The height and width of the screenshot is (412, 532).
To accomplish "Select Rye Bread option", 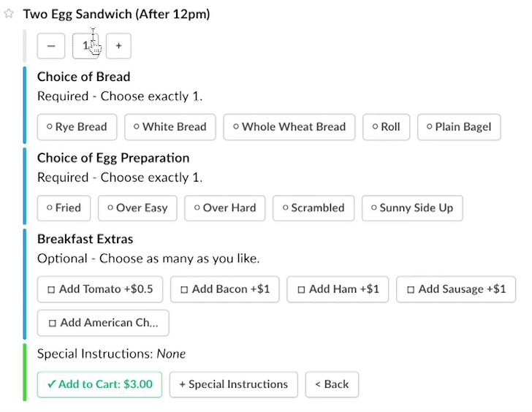I will coord(76,126).
